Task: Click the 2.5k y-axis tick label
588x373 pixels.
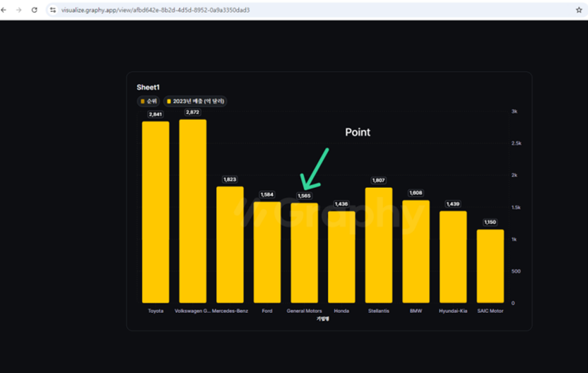Action: click(x=517, y=143)
